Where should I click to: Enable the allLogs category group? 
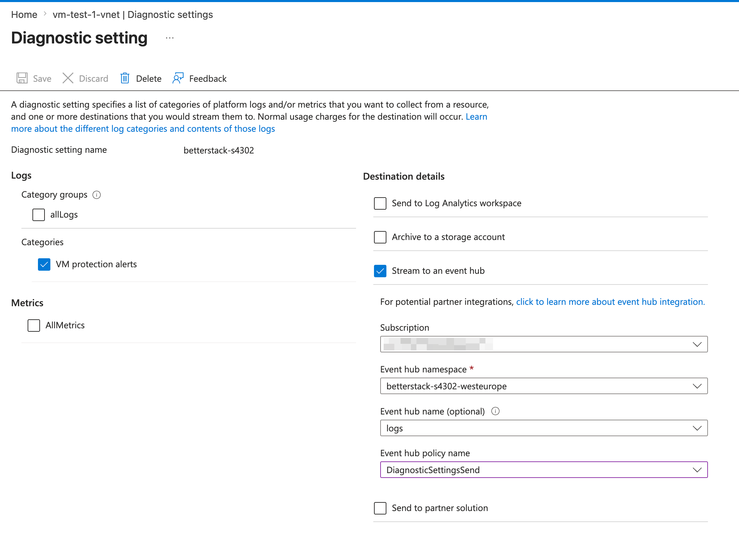tap(38, 214)
